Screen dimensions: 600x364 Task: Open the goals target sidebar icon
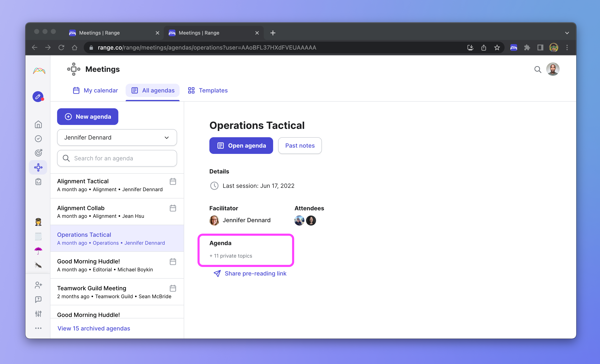[38, 153]
